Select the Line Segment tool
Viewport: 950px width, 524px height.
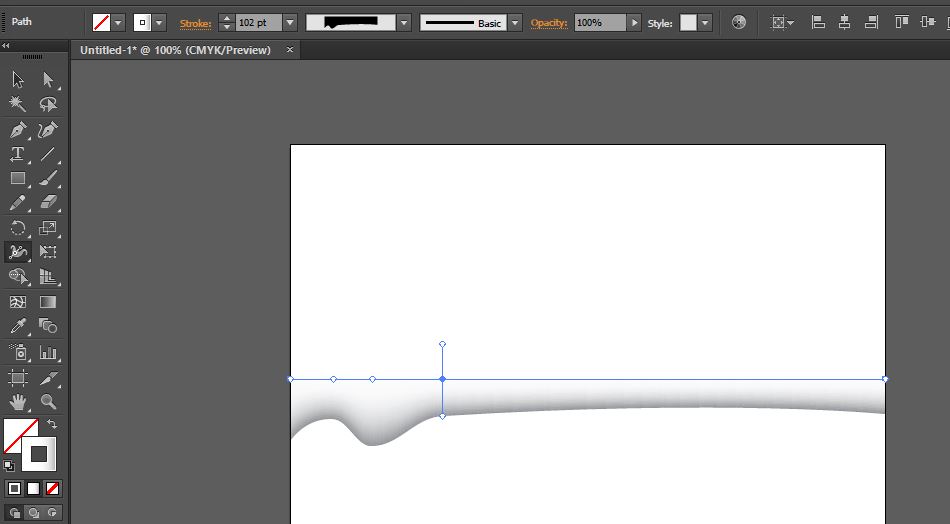tap(48, 154)
